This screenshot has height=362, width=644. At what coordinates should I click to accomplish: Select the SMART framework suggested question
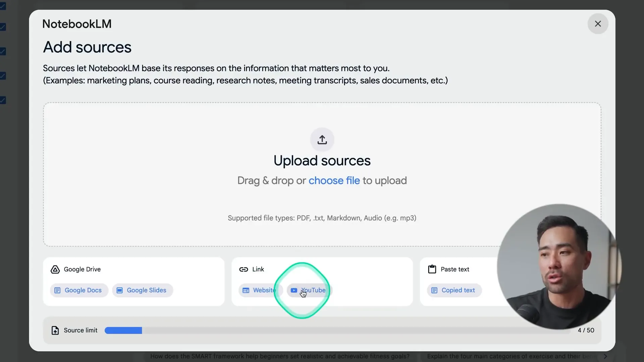pyautogui.click(x=280, y=356)
